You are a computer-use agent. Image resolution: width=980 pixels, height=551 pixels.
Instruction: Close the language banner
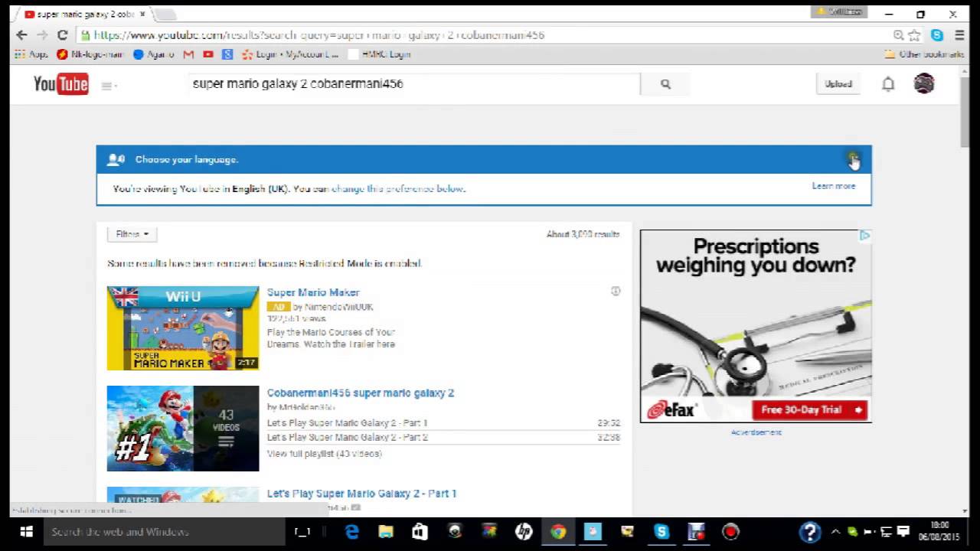853,158
